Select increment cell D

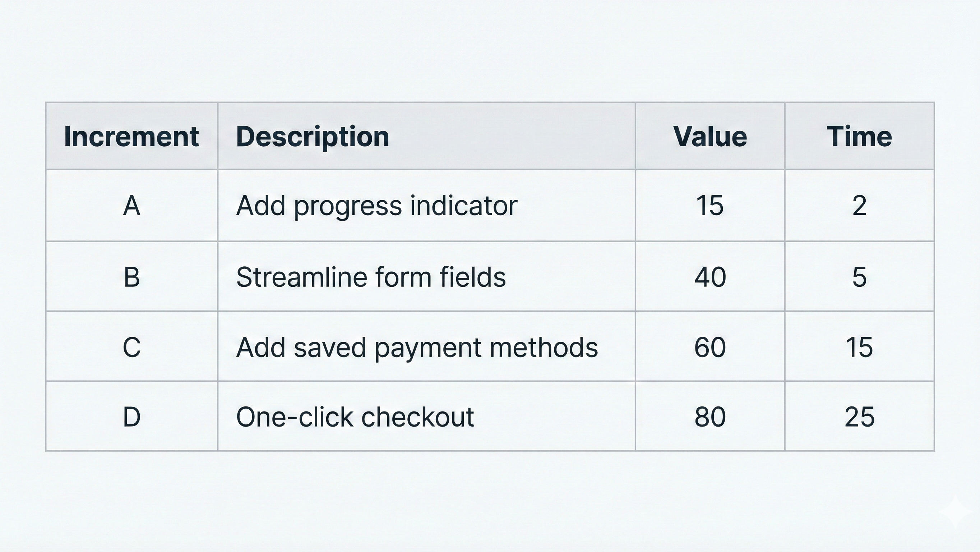pyautogui.click(x=131, y=417)
